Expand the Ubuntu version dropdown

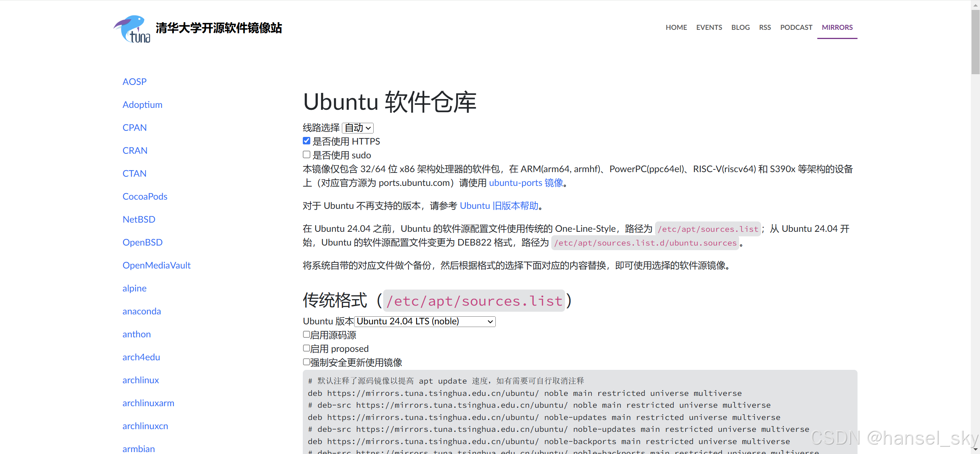tap(425, 321)
